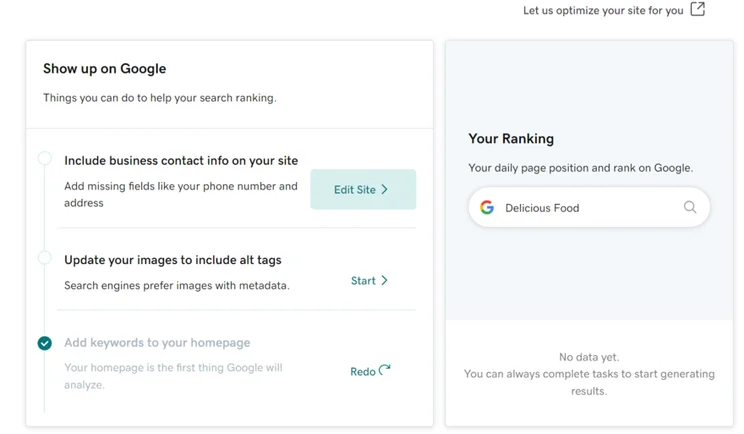Open 'Let us optimize your site for you'
The image size is (744, 434).
point(603,10)
